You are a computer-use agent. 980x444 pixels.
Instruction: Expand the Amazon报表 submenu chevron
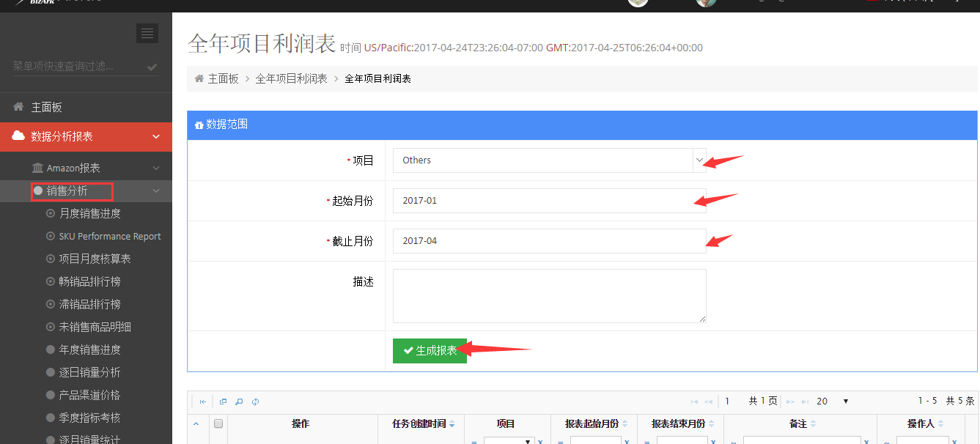pyautogui.click(x=156, y=169)
